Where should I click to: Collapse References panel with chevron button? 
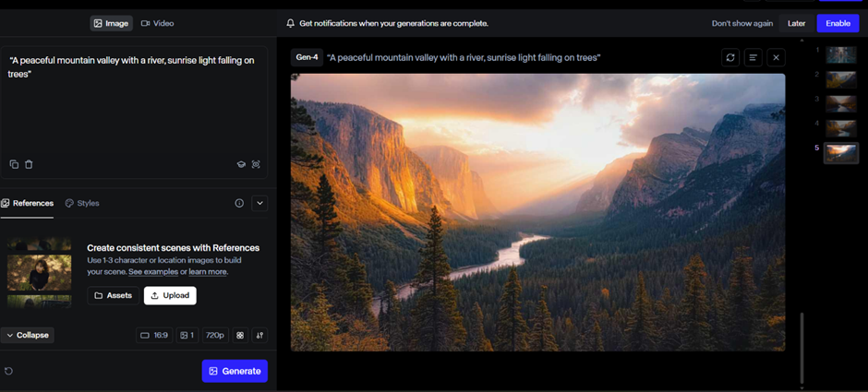tap(259, 203)
